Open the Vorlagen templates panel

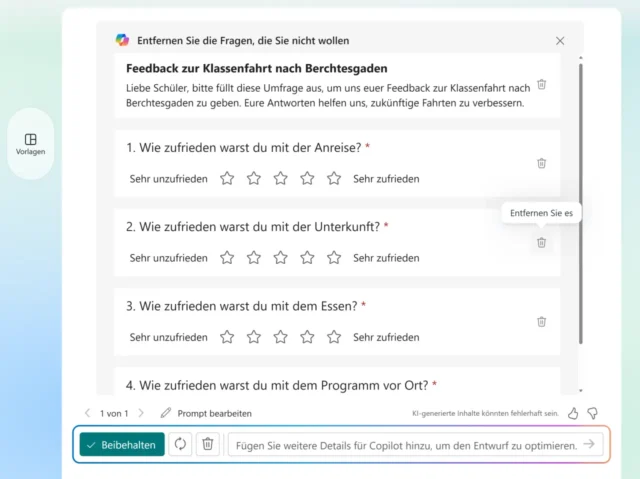tap(30, 144)
